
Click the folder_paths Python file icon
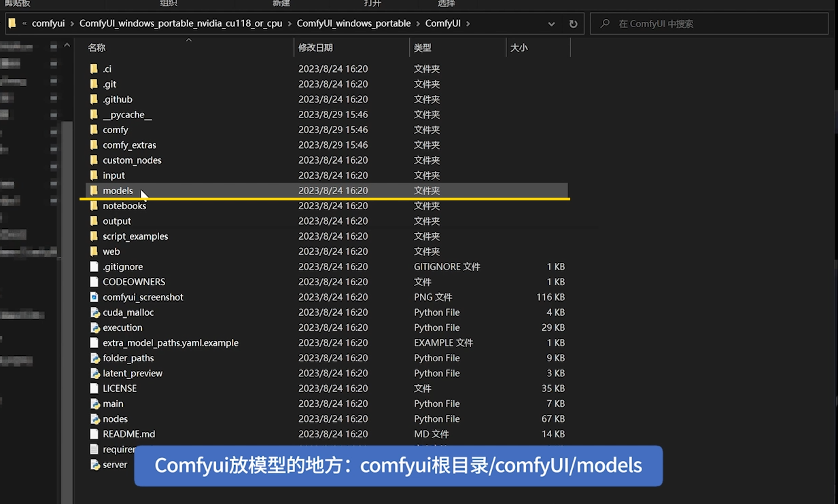point(95,358)
